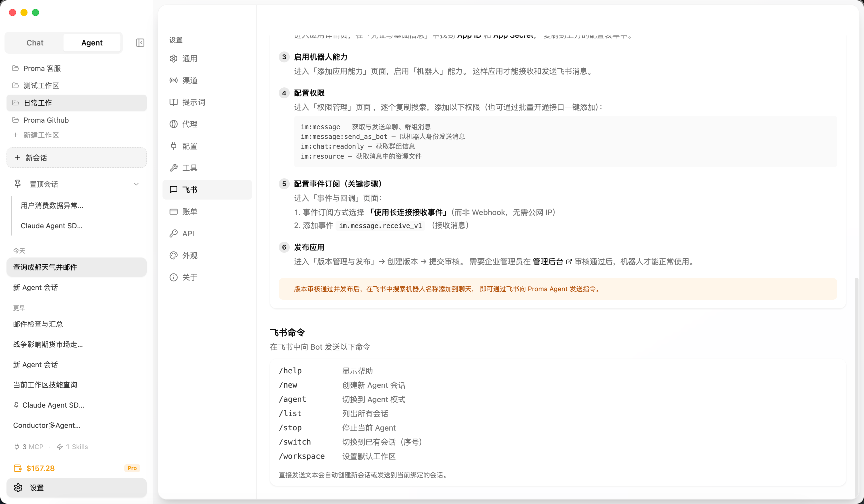The image size is (864, 504).
Task: Open 通用 general settings gear
Action: click(189, 59)
